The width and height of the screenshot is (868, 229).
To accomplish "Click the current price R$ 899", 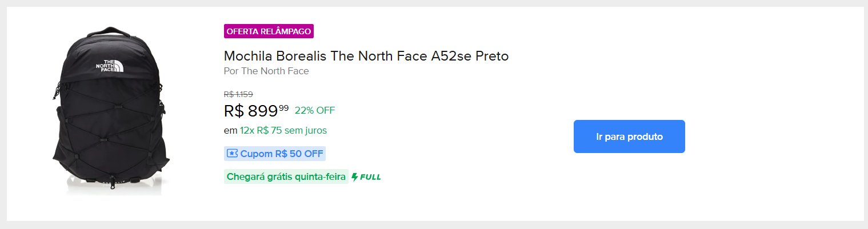I will click(251, 111).
